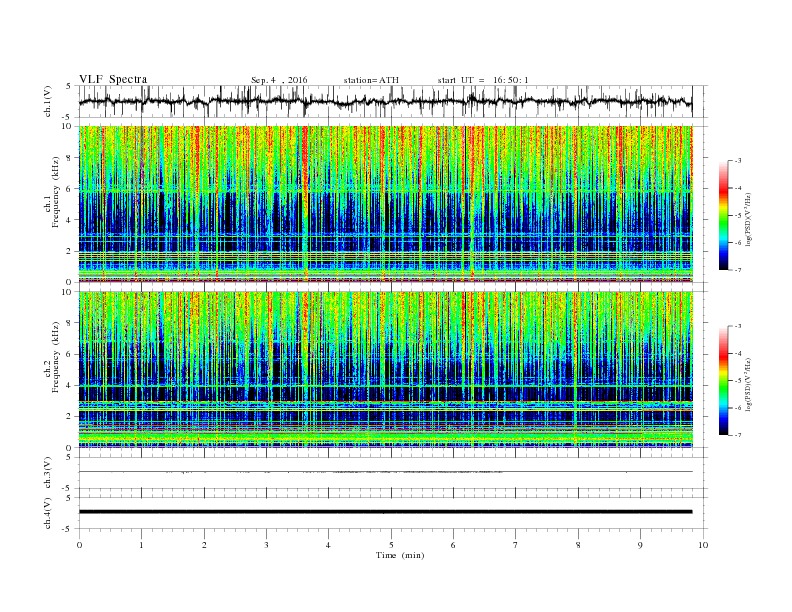Image resolution: width=792 pixels, height=612 pixels.
Task: Click the color bar beside ch.2 spectrogram
Action: tap(723, 380)
